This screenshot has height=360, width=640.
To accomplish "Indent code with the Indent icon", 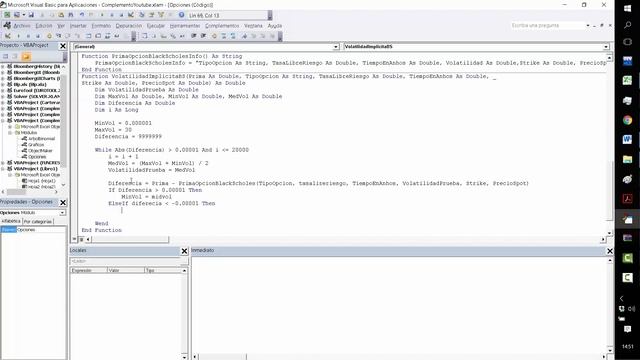I will [x=193, y=36].
